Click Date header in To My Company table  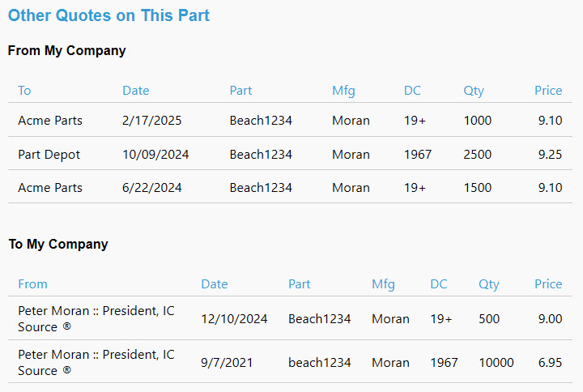click(x=215, y=284)
